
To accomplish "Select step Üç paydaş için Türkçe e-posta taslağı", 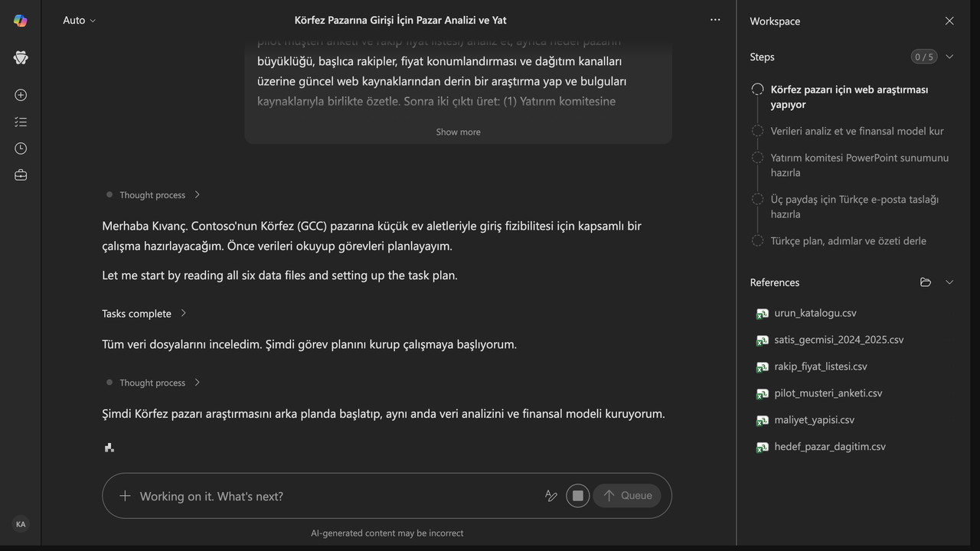I will 854,207.
